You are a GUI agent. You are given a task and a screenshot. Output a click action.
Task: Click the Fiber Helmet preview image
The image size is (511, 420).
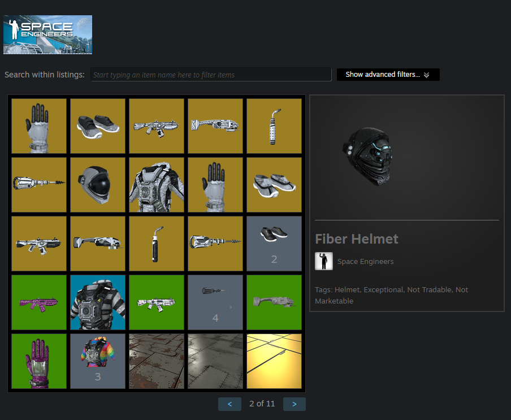tap(369, 154)
